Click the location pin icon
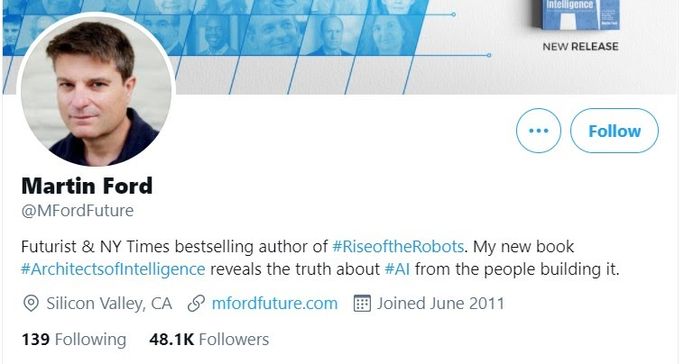 (x=31, y=303)
